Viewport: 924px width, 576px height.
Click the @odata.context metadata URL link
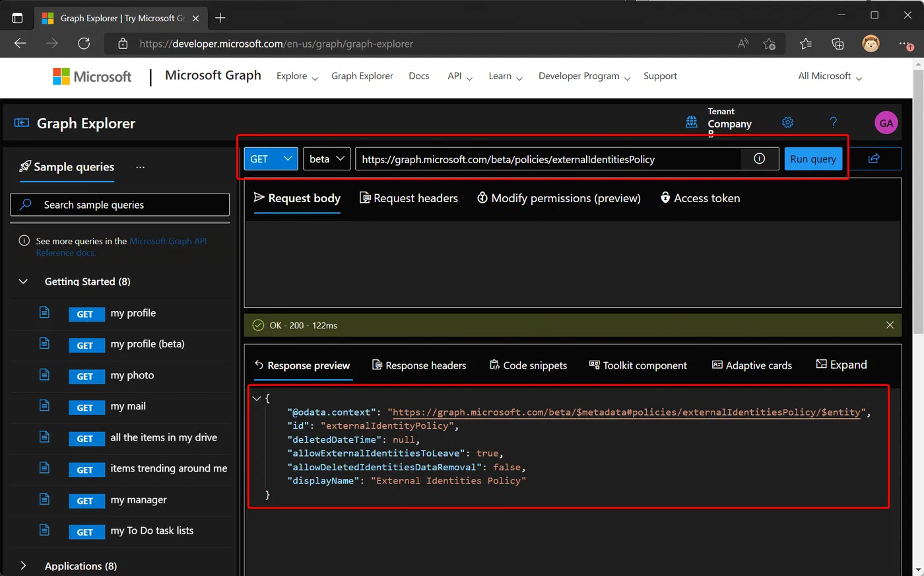627,412
